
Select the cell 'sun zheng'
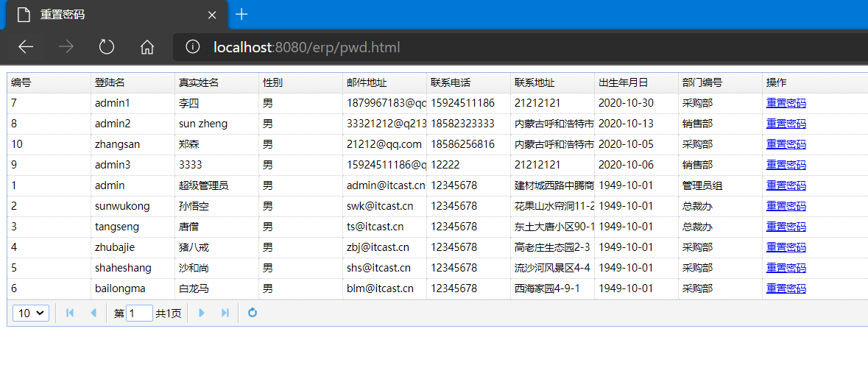click(217, 124)
